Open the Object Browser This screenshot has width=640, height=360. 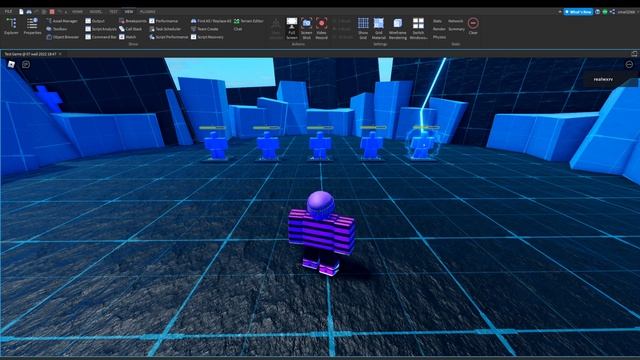coord(62,37)
